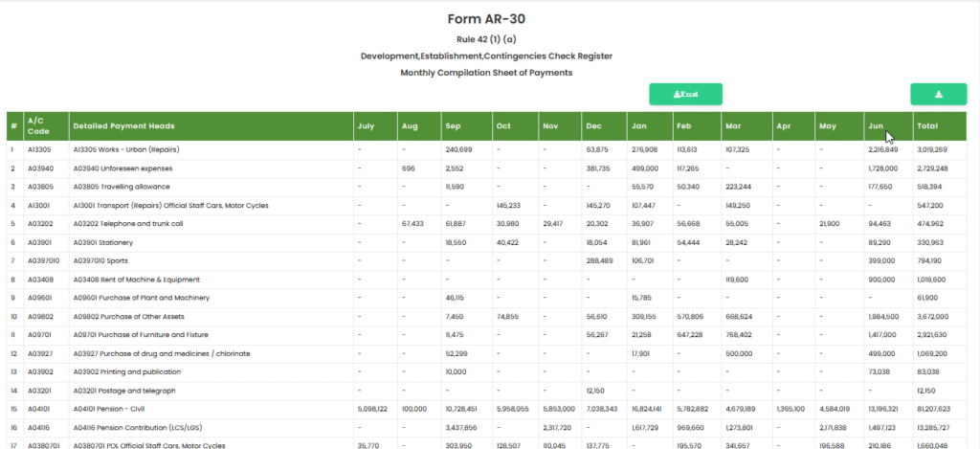Viewport: 980px width, 449px height.
Task: Select the Printing and publication row
Action: (124, 371)
